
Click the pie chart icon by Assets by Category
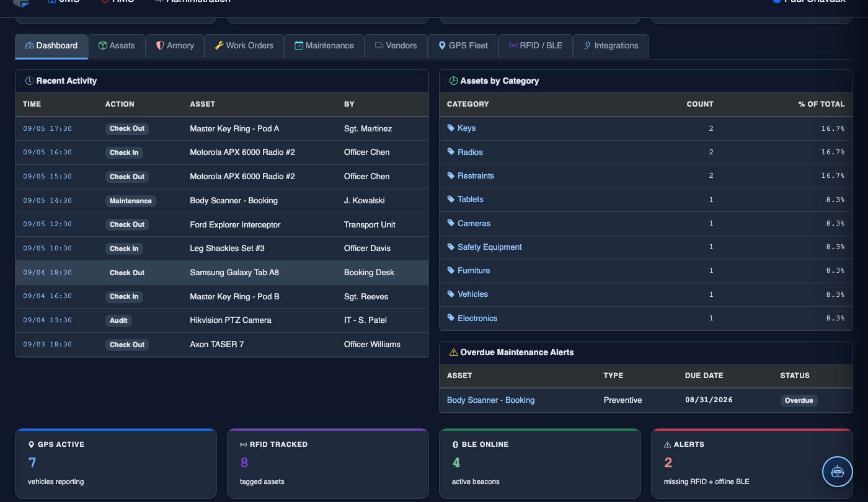[x=453, y=81]
